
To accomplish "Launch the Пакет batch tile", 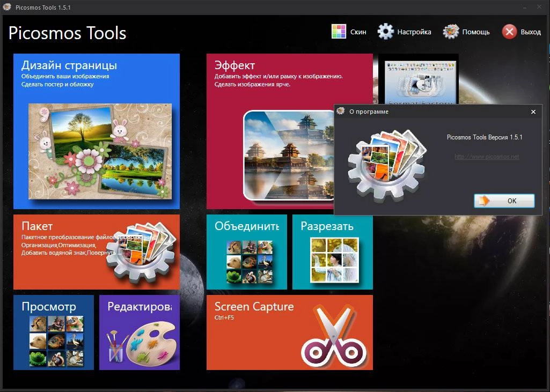I will click(x=97, y=252).
